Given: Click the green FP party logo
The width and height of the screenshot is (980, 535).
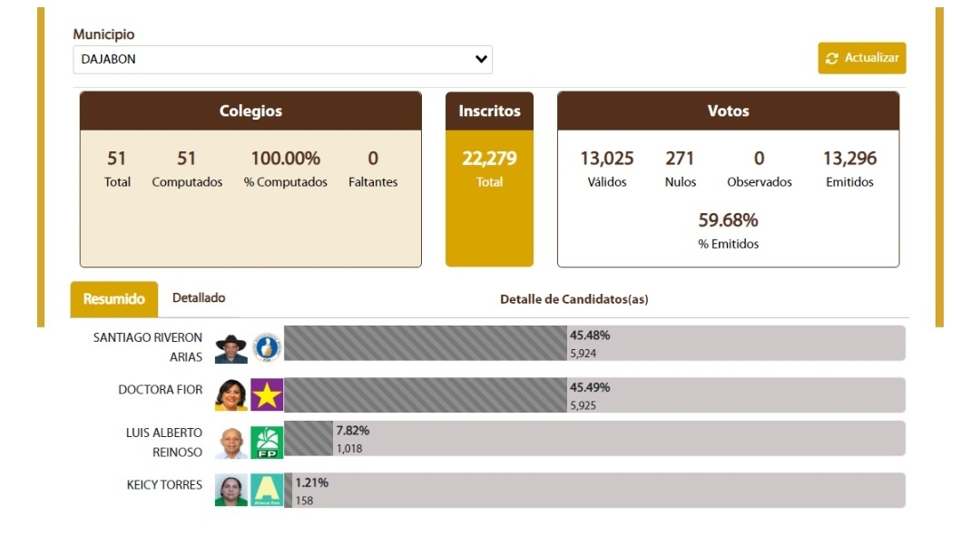Looking at the screenshot, I should tap(267, 443).
